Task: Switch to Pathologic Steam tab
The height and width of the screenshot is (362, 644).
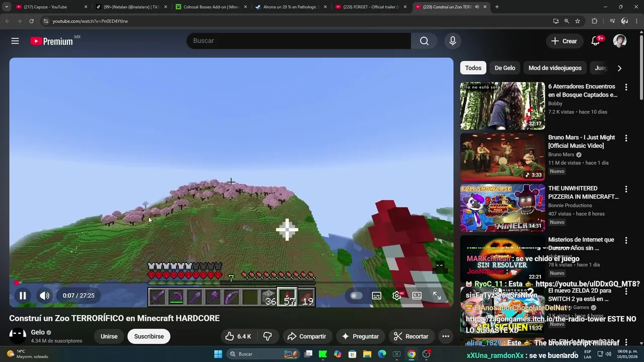Action: tap(291, 7)
